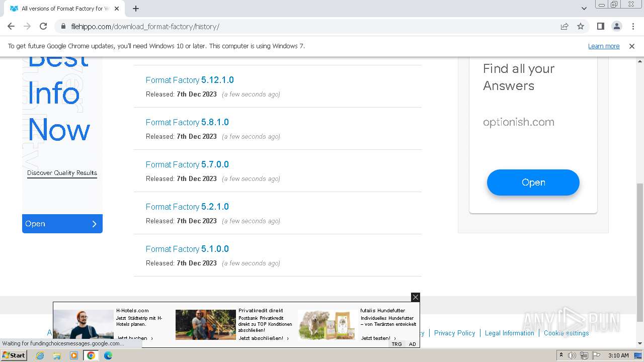
Task: Open Format Factory 5.12.1.0 version link
Action: pos(190,80)
